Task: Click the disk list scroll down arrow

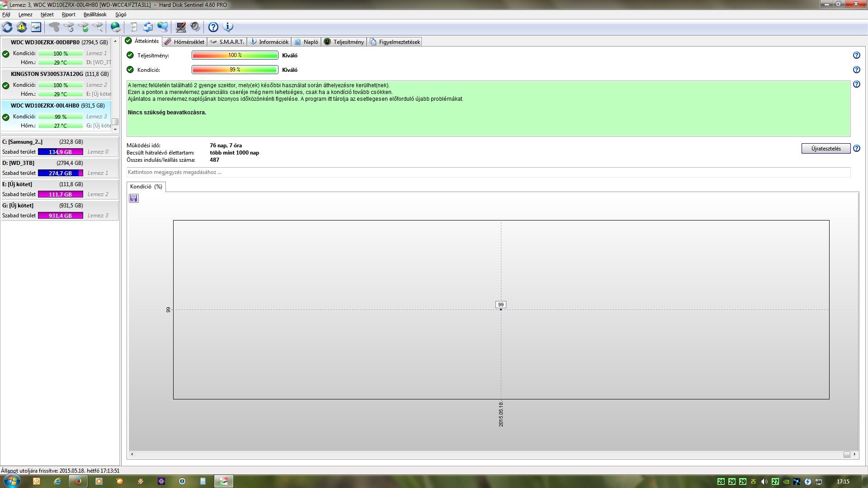Action: (115, 129)
